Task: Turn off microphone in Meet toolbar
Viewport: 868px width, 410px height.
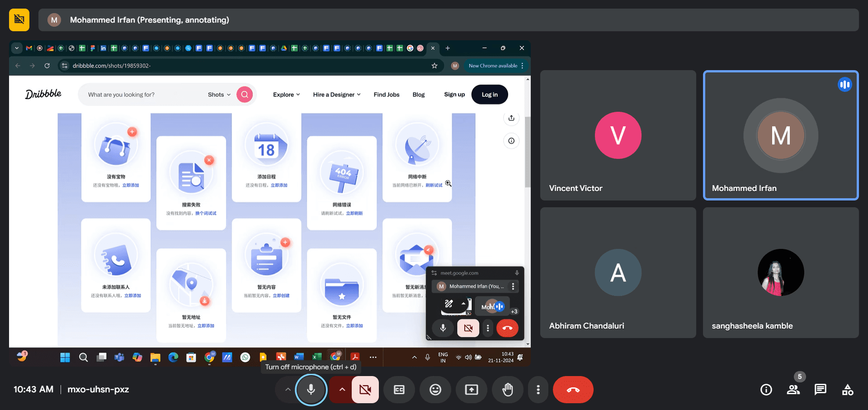Action: 311,390
